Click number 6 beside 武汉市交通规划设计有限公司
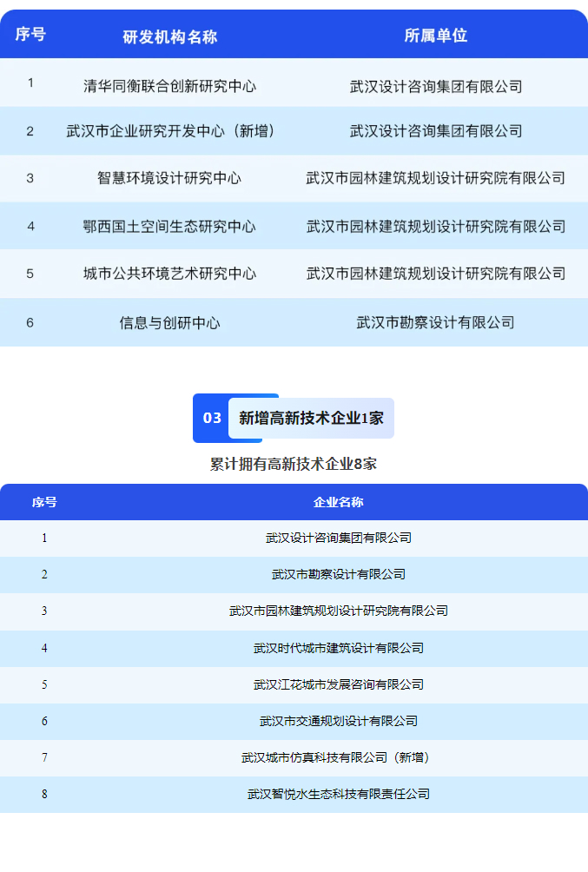Viewport: 588px width, 872px height. pyautogui.click(x=44, y=721)
